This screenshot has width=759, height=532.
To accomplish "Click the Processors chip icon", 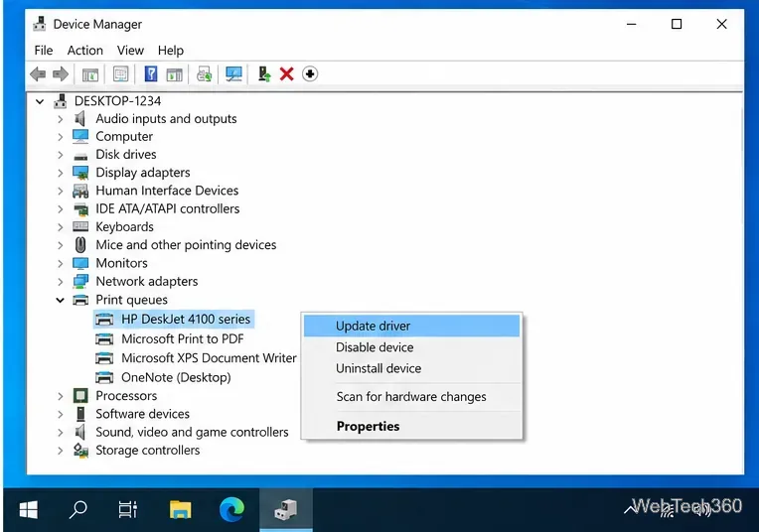I will click(x=80, y=396).
